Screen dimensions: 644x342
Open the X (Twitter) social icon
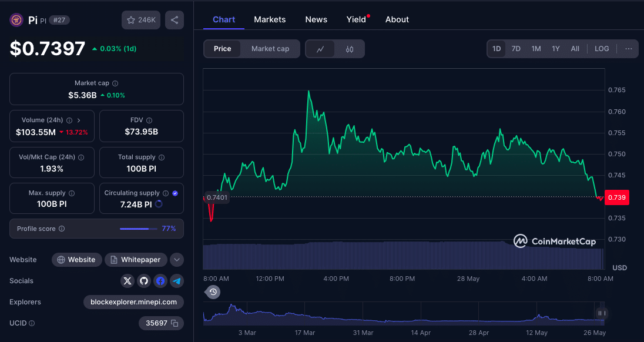click(128, 281)
